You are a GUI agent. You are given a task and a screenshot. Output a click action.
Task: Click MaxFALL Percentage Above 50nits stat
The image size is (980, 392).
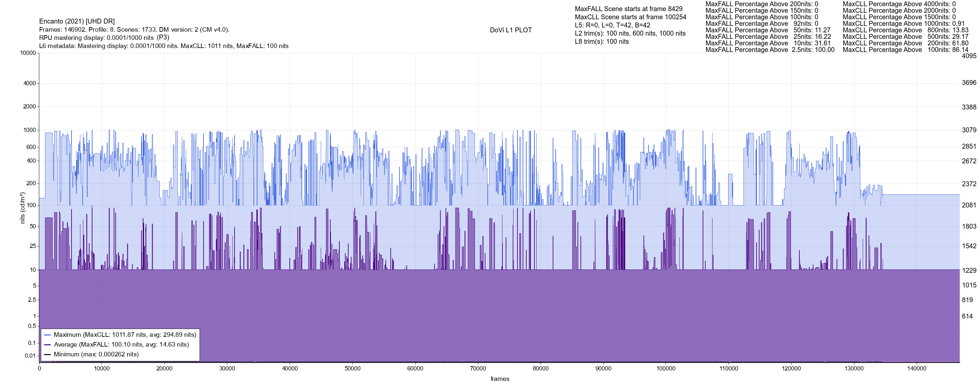click(x=768, y=30)
